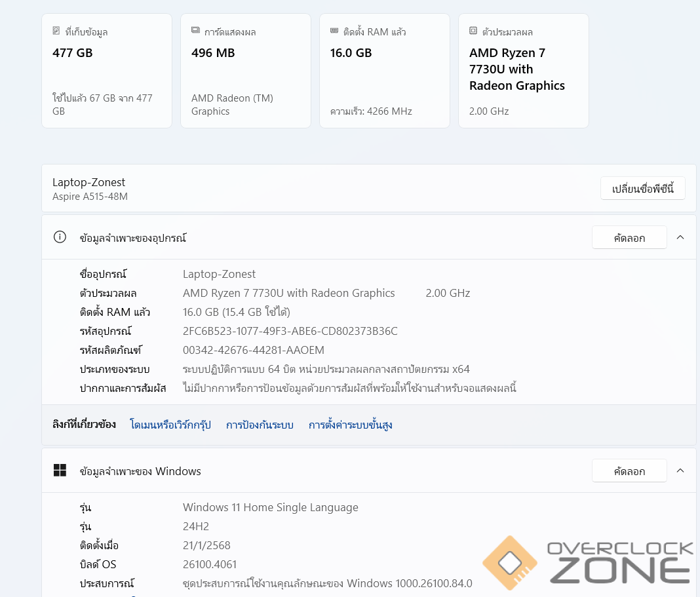This screenshot has height=597, width=700.
Task: Click the Overclock Zone watermark logo
Action: pyautogui.click(x=588, y=562)
